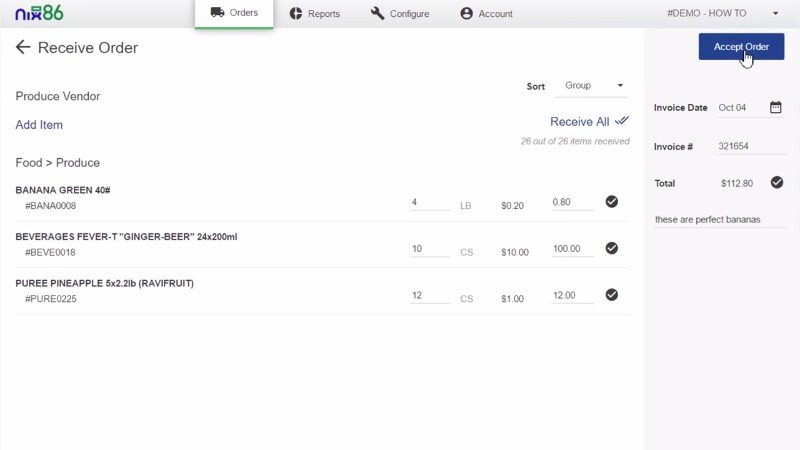Toggle received check for Ginger-Beer beverages
Image resolution: width=800 pixels, height=450 pixels.
[x=612, y=248]
